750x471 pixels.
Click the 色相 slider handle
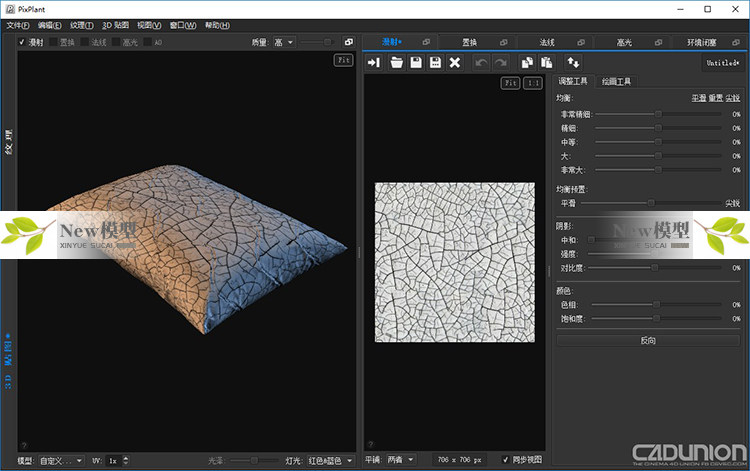click(x=657, y=304)
